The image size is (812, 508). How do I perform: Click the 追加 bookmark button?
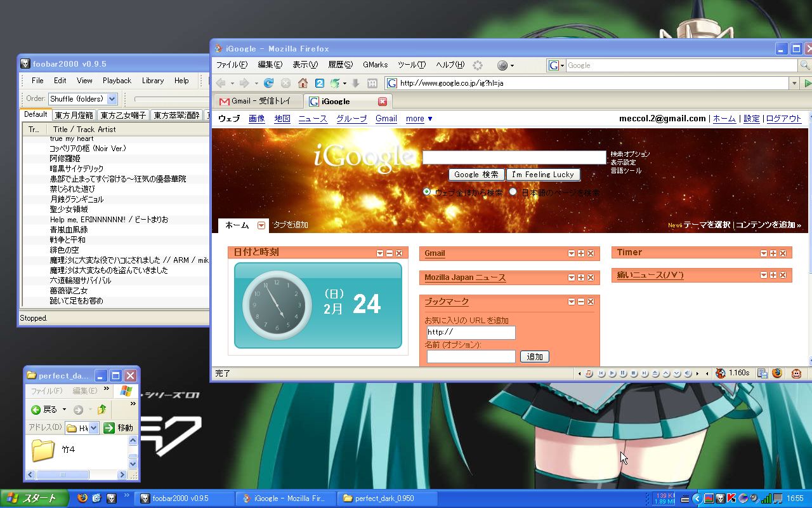pos(535,357)
